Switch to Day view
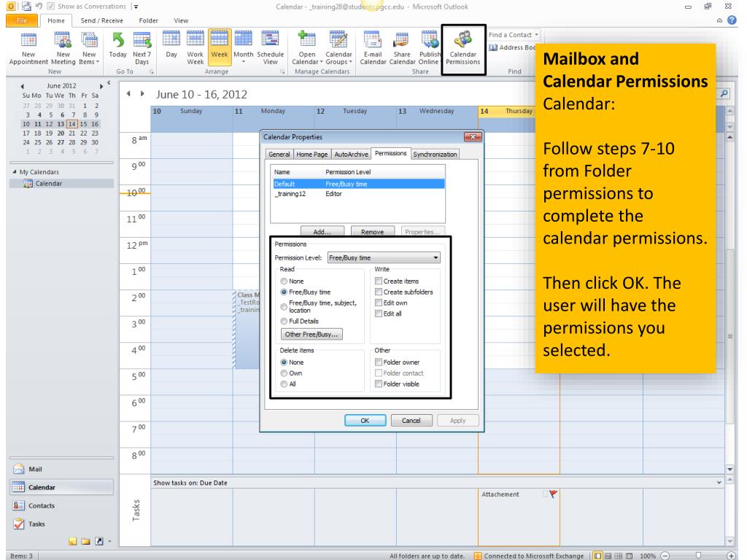The width and height of the screenshot is (747, 560). 171,45
